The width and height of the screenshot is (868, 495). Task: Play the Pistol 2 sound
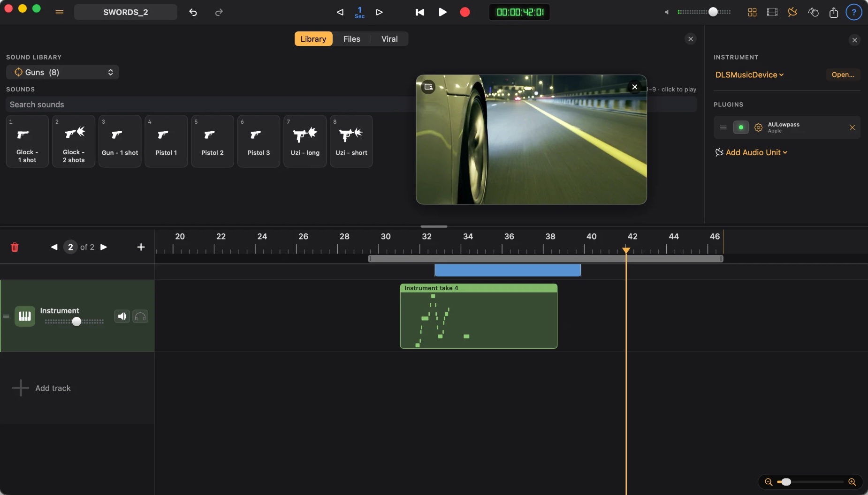coord(213,141)
